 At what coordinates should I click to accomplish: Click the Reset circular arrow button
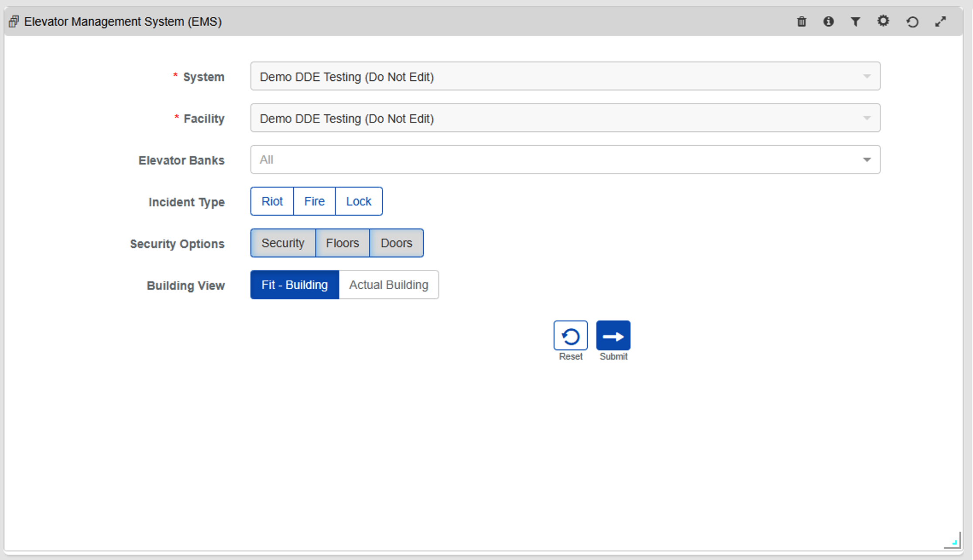point(570,336)
